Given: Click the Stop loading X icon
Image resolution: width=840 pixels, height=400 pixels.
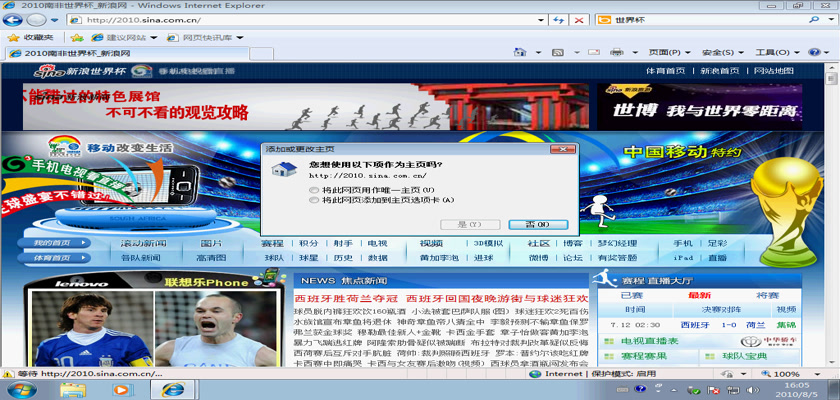Looking at the screenshot, I should 580,20.
